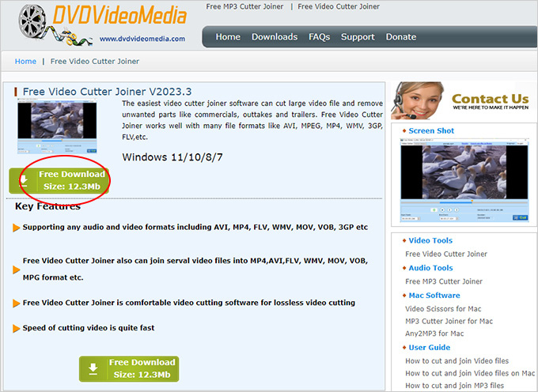Open MP3 Cutter Joiner for Mac link
The width and height of the screenshot is (538, 392).
click(x=449, y=321)
